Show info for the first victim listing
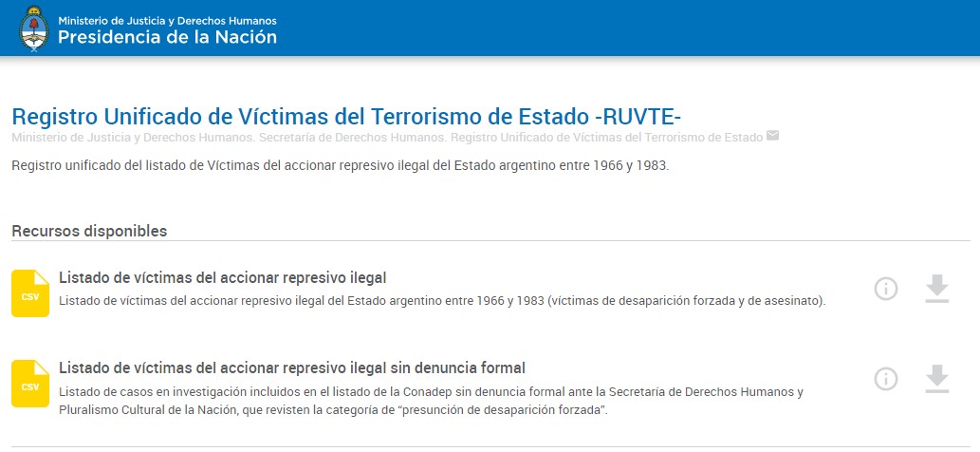This screenshot has height=452, width=980. pyautogui.click(x=886, y=289)
